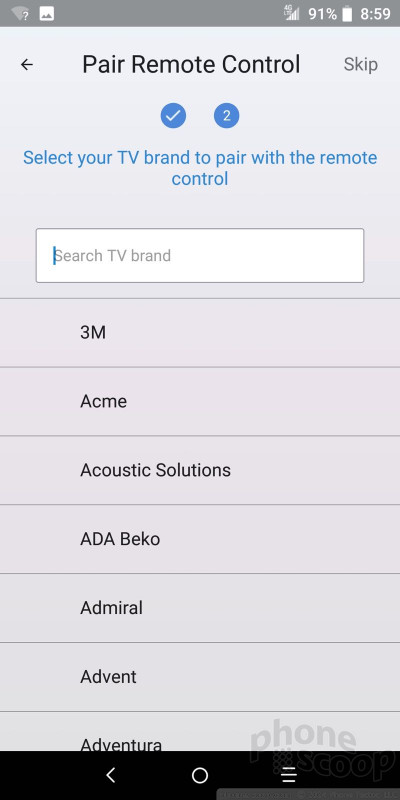Select 3M from the brand list

(x=200, y=333)
